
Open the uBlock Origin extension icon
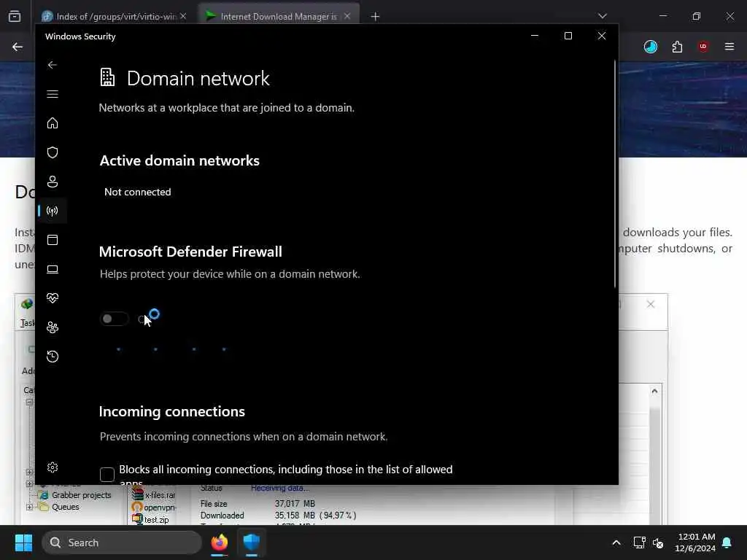pyautogui.click(x=703, y=47)
